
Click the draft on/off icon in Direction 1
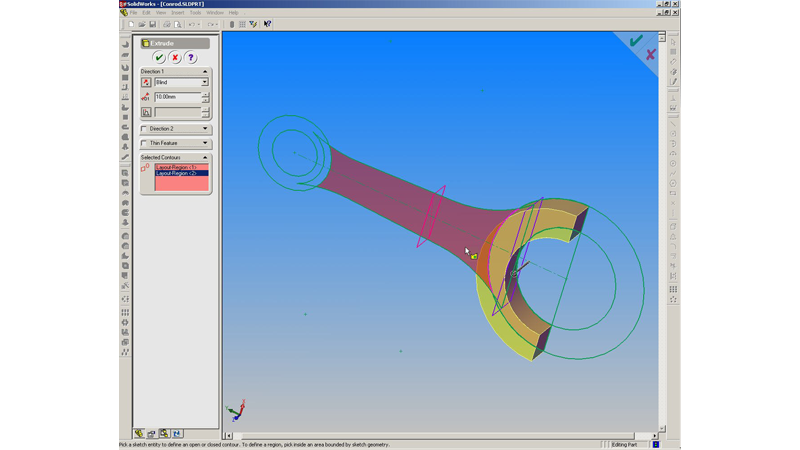(146, 112)
